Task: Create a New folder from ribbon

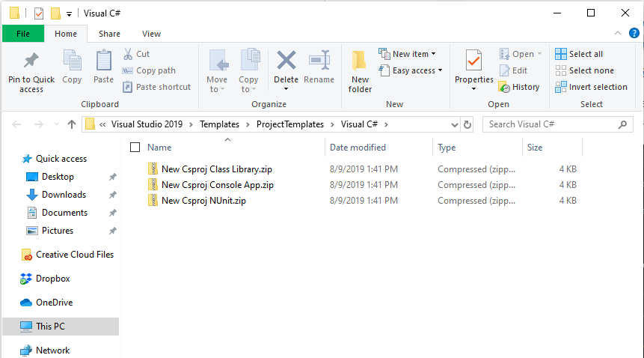Action: [x=360, y=71]
